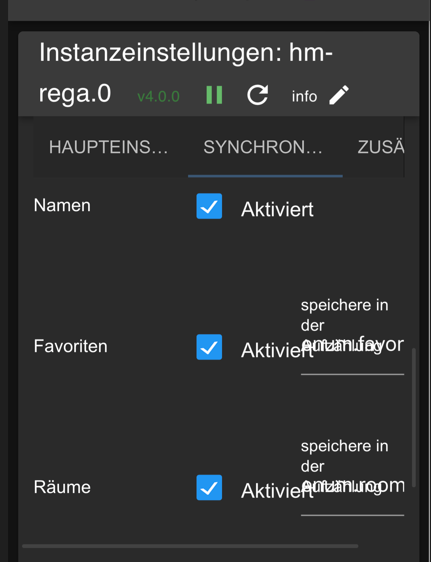Click the pencil edit icon
This screenshot has height=562, width=431.
pyautogui.click(x=339, y=95)
